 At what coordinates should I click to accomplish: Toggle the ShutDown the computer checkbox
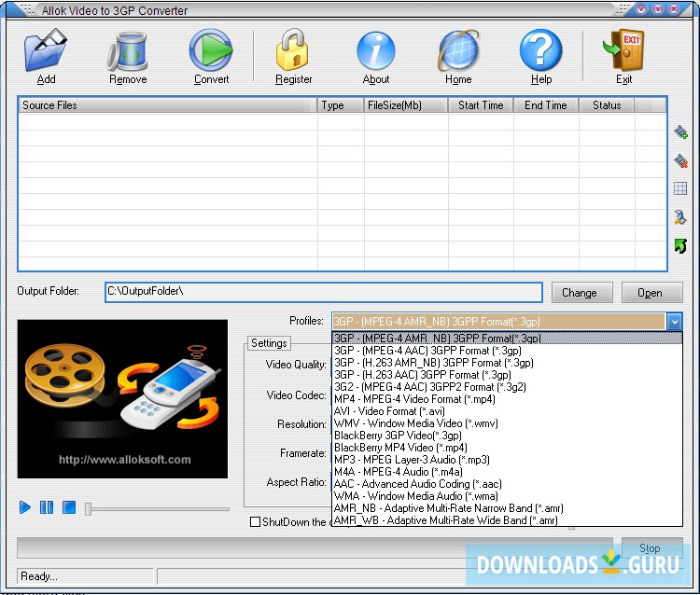click(256, 522)
